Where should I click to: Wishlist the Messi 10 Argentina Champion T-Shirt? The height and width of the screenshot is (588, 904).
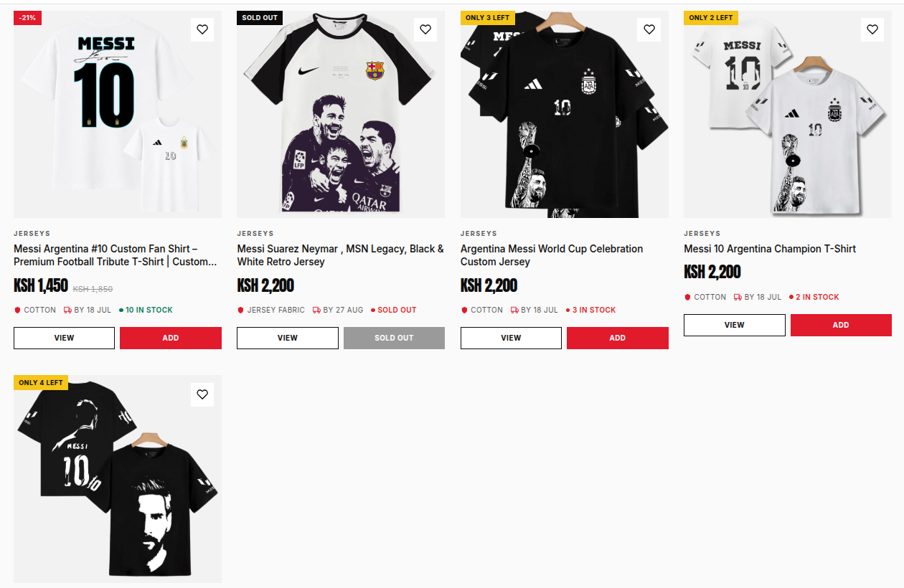pos(872,29)
